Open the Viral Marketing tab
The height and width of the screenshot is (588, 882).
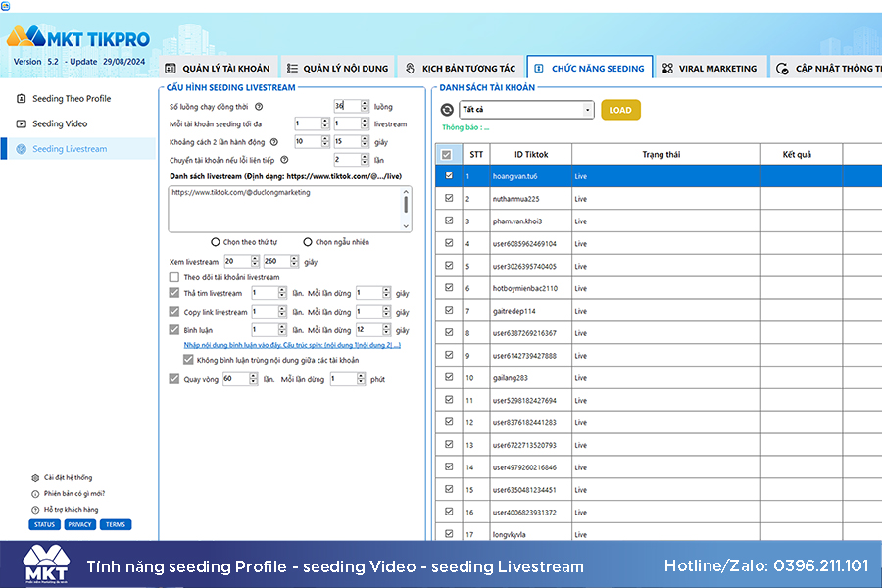click(710, 68)
